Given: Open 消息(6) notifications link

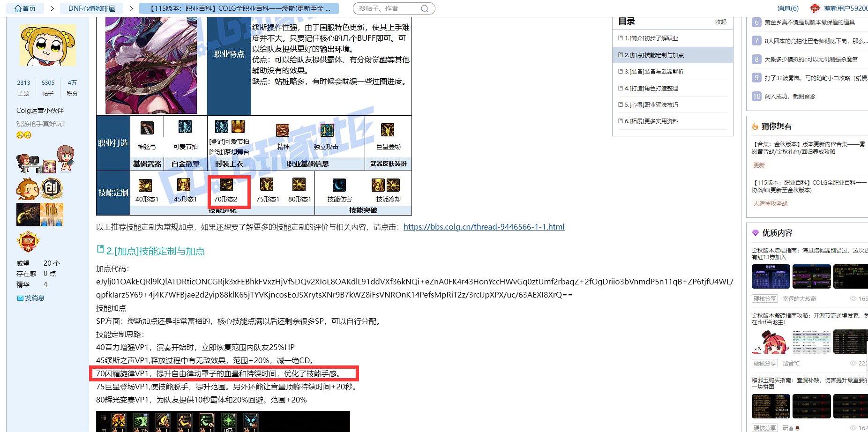Looking at the screenshot, I should (x=787, y=8).
